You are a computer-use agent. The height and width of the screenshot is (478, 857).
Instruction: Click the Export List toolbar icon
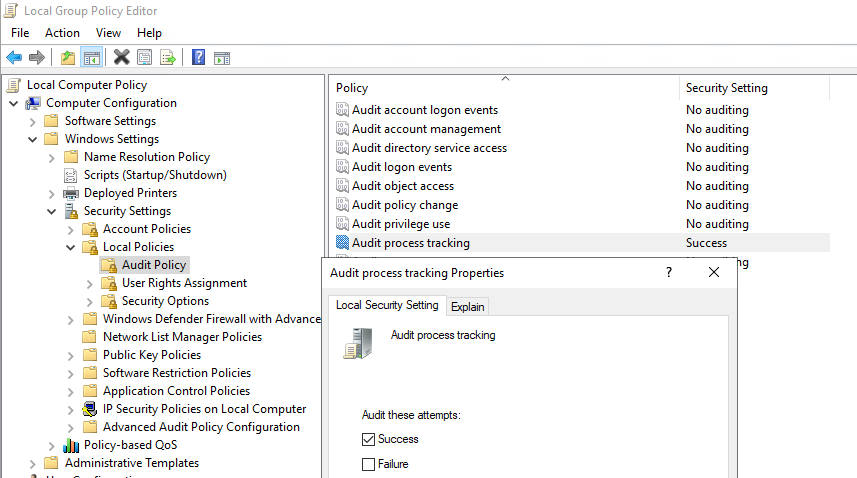pos(168,57)
